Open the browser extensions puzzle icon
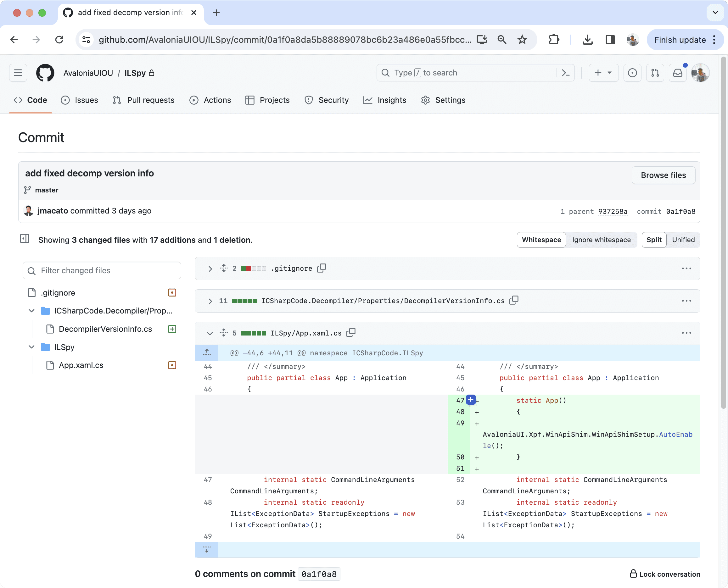Viewport: 728px width, 588px height. coord(554,40)
